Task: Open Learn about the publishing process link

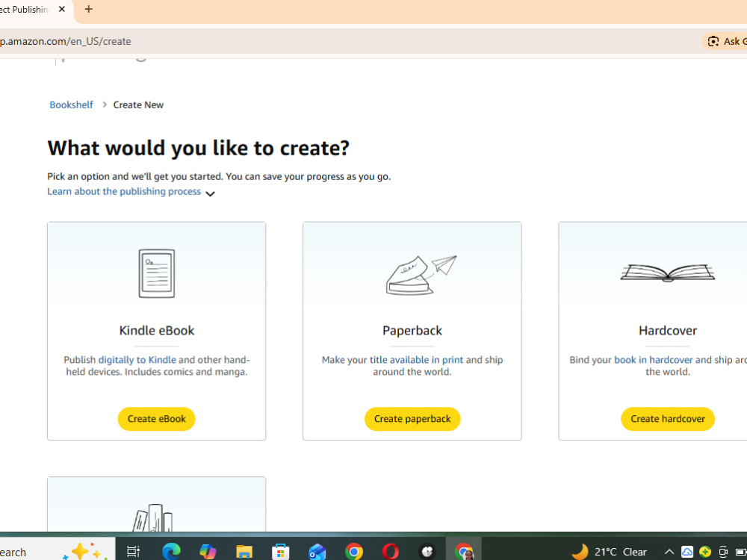Action: click(x=124, y=191)
